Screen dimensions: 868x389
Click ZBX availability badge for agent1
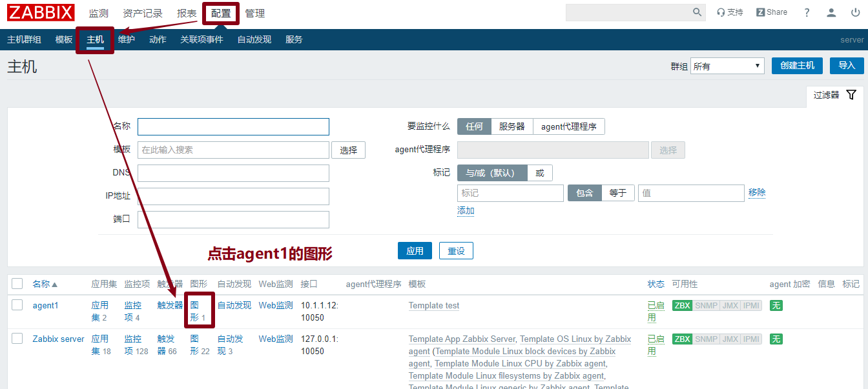(x=683, y=305)
